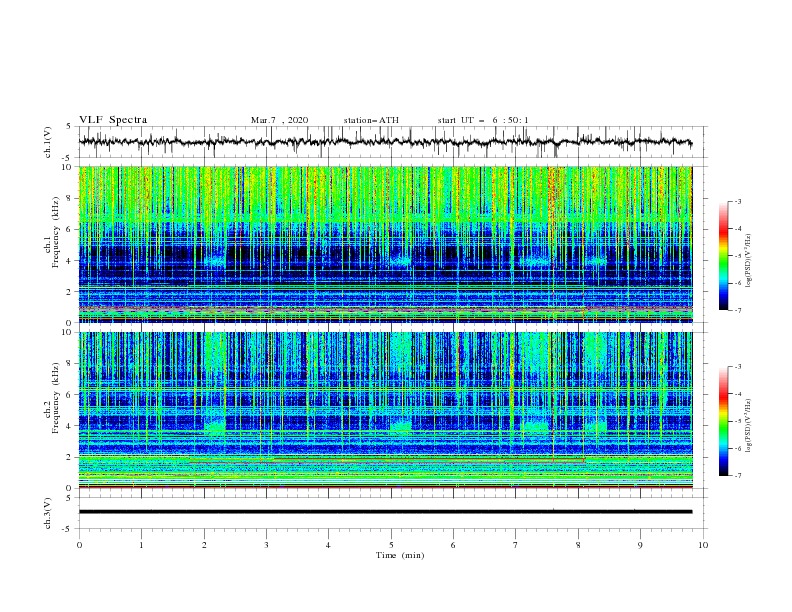Viewport: 792px width, 612px height.
Task: Click the "ch.1 Frequency (kHz)" axis label
Action: (x=52, y=244)
